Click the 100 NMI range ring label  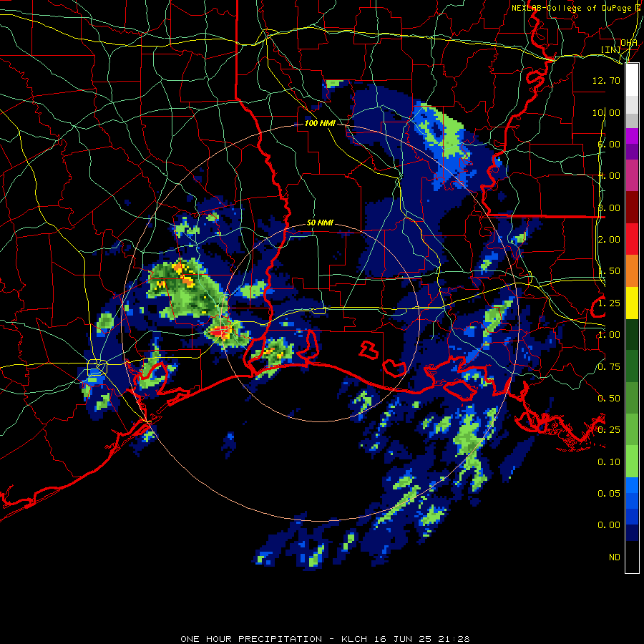pos(320,123)
